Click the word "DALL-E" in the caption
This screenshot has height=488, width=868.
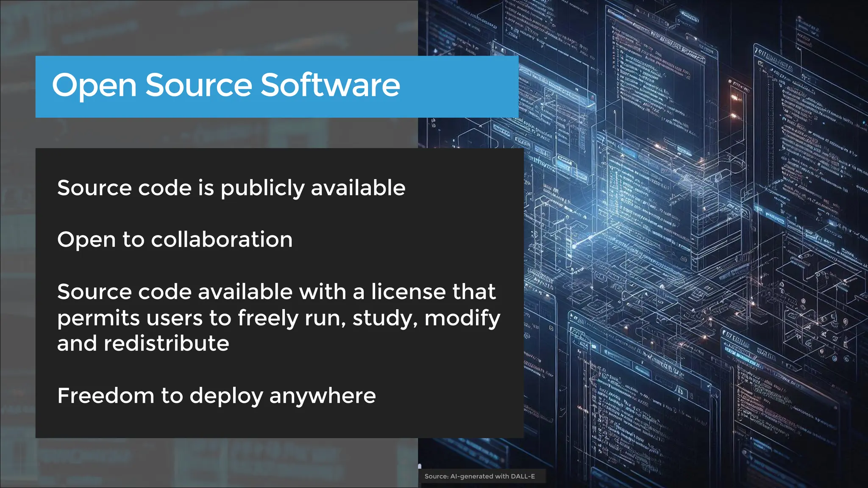[523, 476]
